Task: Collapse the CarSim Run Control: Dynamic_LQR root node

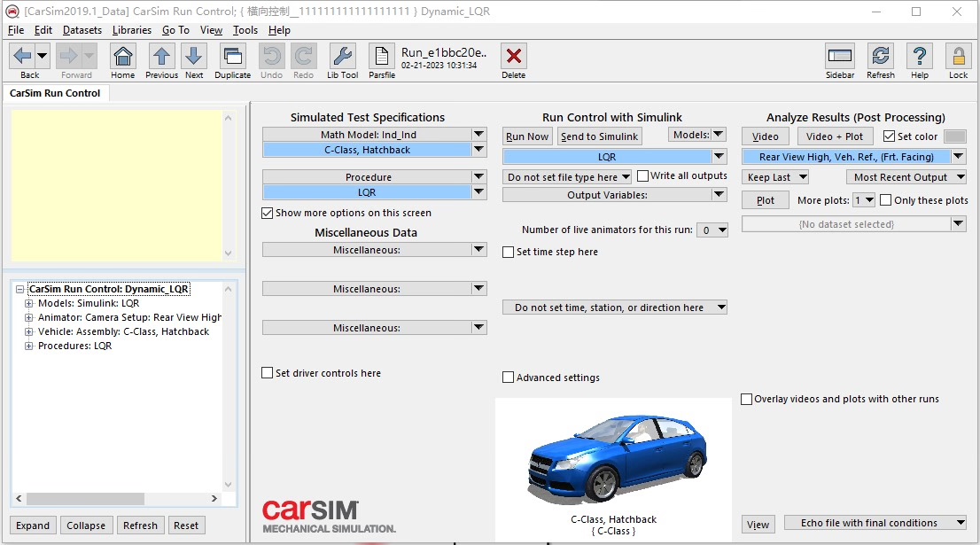Action: coord(19,290)
